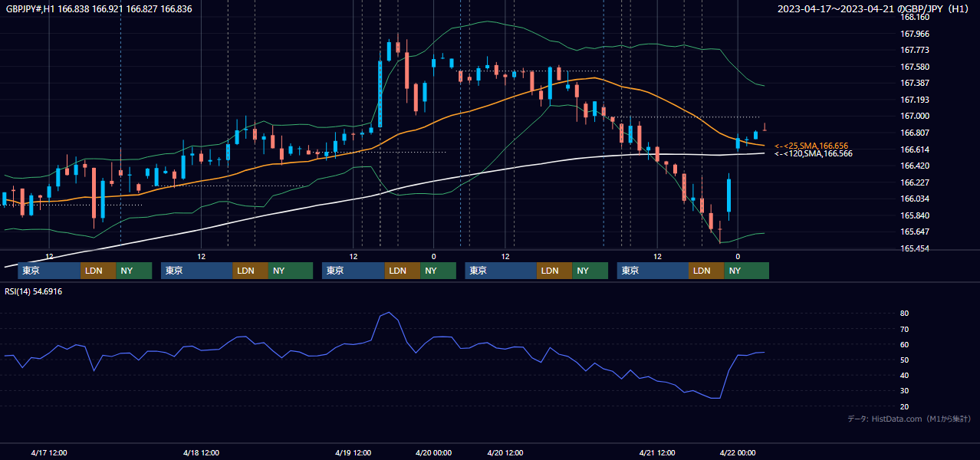
Task: Click RSI level 50 on the axis
Action: (x=905, y=360)
